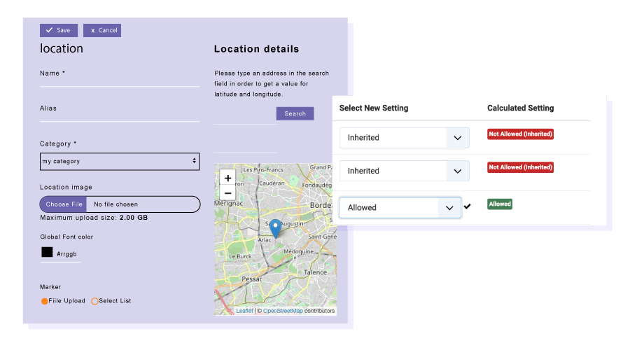Image resolution: width=644 pixels, height=350 pixels.
Task: Open the OpenStreetMap contributors link
Action: point(283,311)
